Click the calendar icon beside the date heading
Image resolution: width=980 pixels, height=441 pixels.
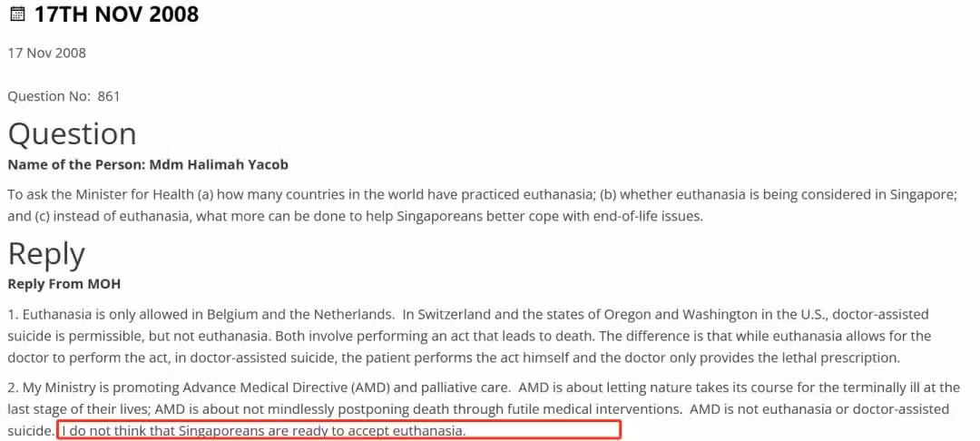[17, 13]
